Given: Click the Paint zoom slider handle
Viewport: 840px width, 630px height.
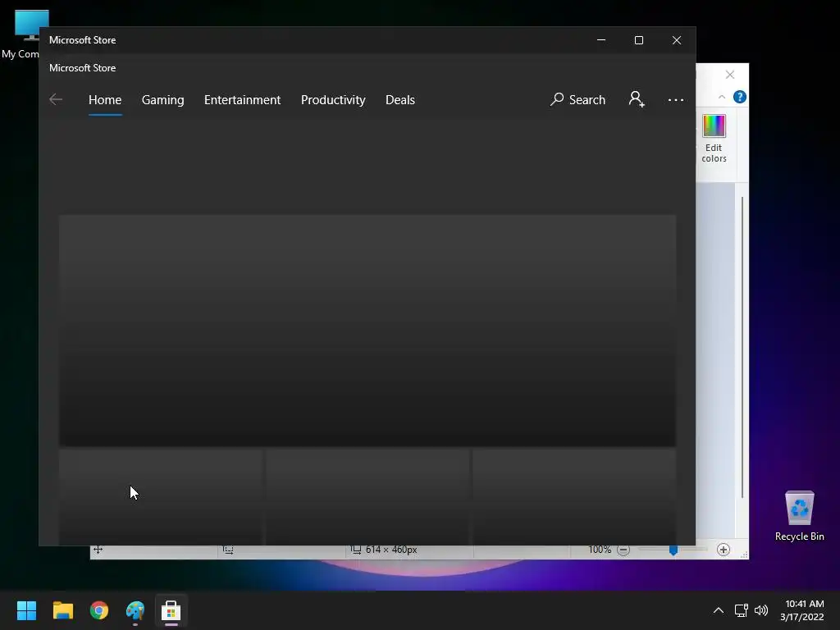Looking at the screenshot, I should (673, 550).
